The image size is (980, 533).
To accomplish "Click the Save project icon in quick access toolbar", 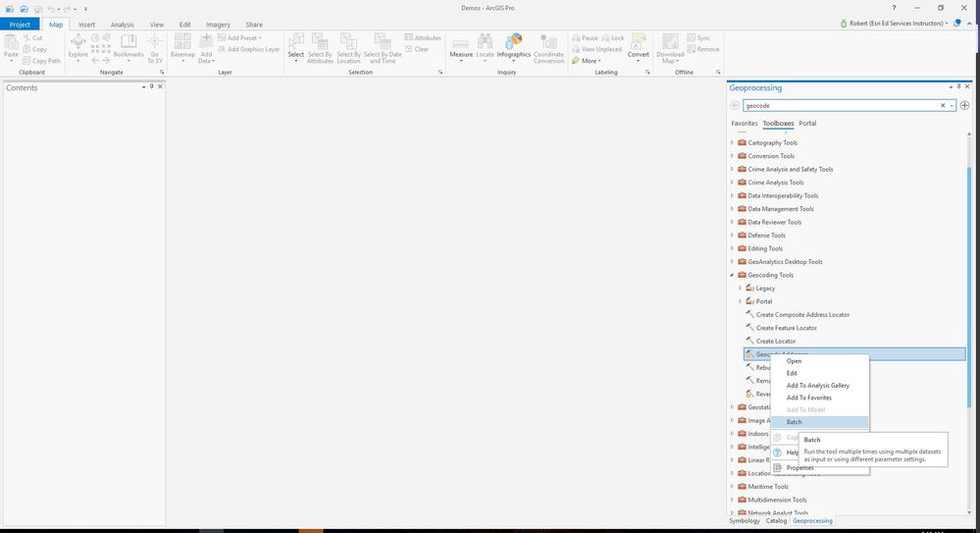I will click(x=38, y=9).
